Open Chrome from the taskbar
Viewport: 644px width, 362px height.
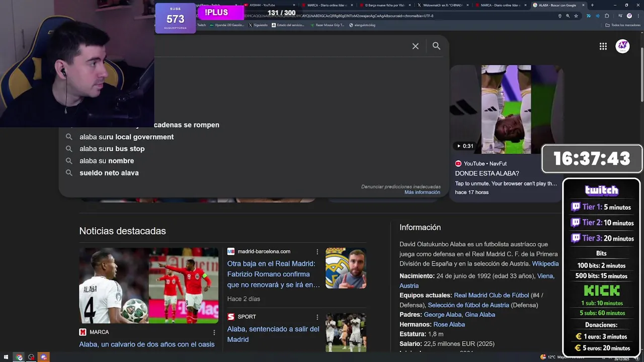tap(19, 357)
